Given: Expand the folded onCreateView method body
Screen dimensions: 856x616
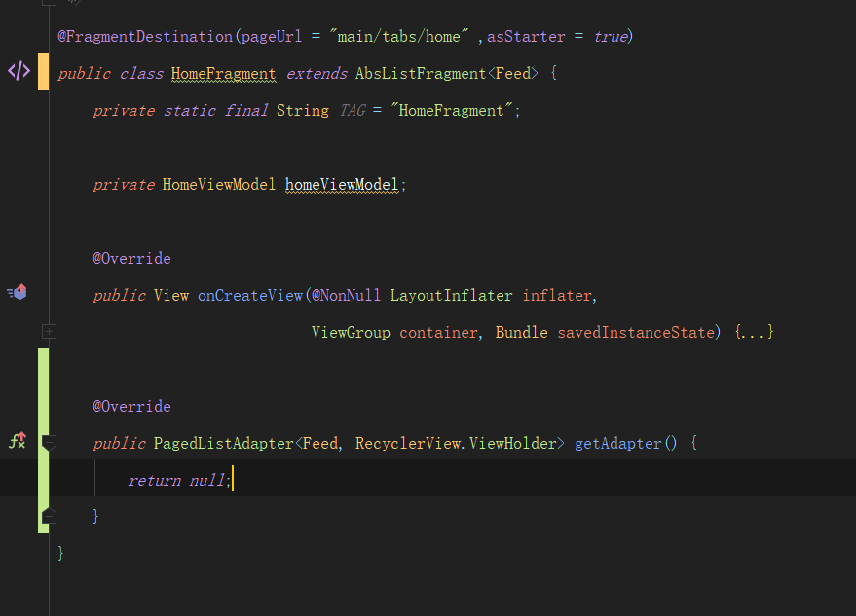Looking at the screenshot, I should pyautogui.click(x=49, y=331).
